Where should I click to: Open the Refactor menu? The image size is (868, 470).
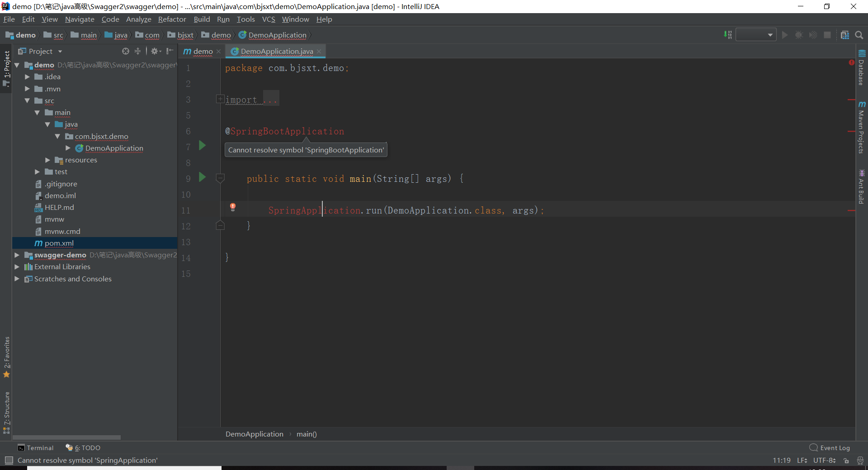coord(172,19)
